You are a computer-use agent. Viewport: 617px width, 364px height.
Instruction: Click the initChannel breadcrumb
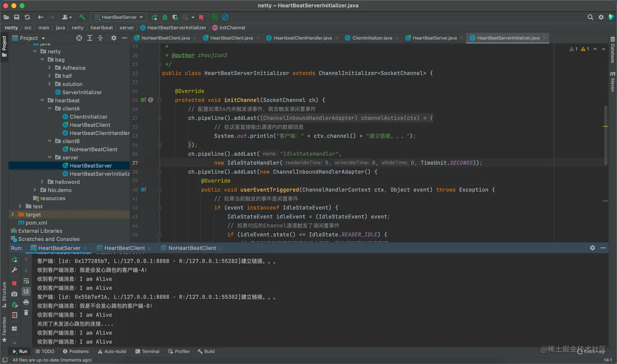click(x=229, y=28)
